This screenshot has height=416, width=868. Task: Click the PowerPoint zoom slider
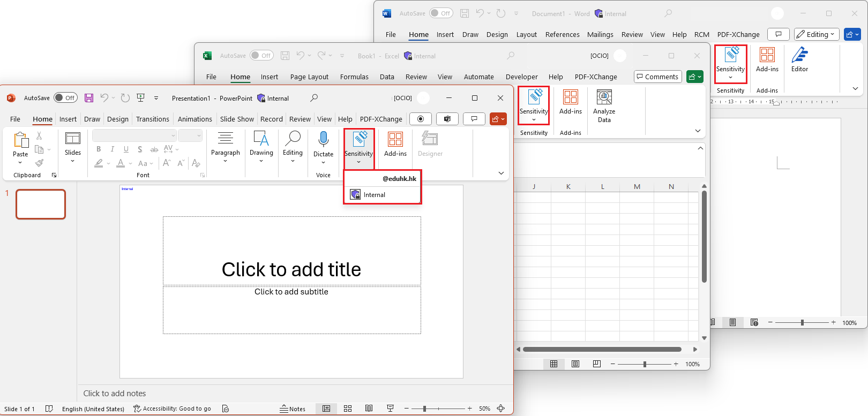[424, 409]
